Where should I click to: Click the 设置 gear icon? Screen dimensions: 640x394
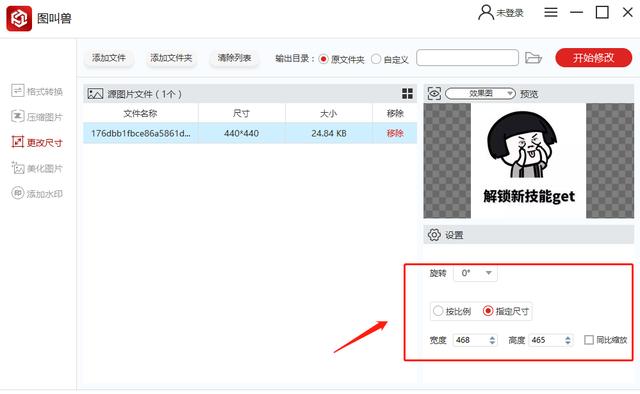pos(434,235)
